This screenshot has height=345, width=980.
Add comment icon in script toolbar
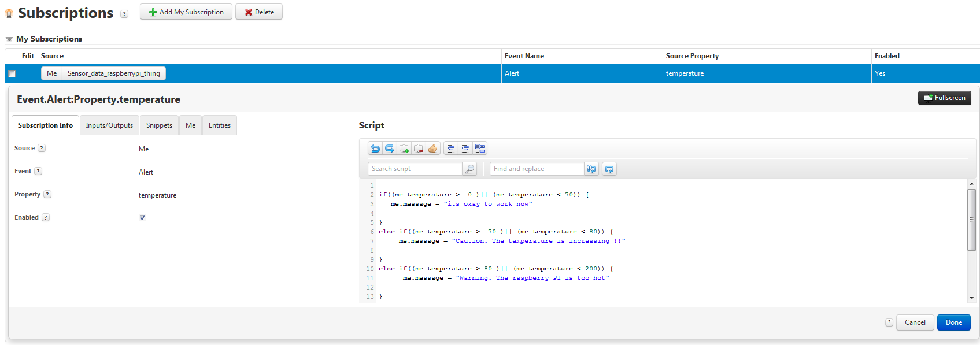404,149
